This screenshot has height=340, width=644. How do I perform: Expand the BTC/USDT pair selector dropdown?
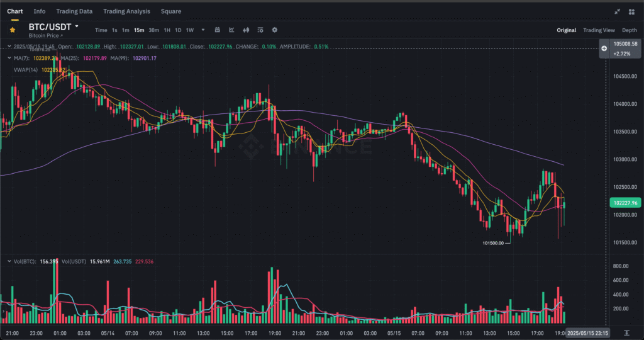click(x=77, y=26)
